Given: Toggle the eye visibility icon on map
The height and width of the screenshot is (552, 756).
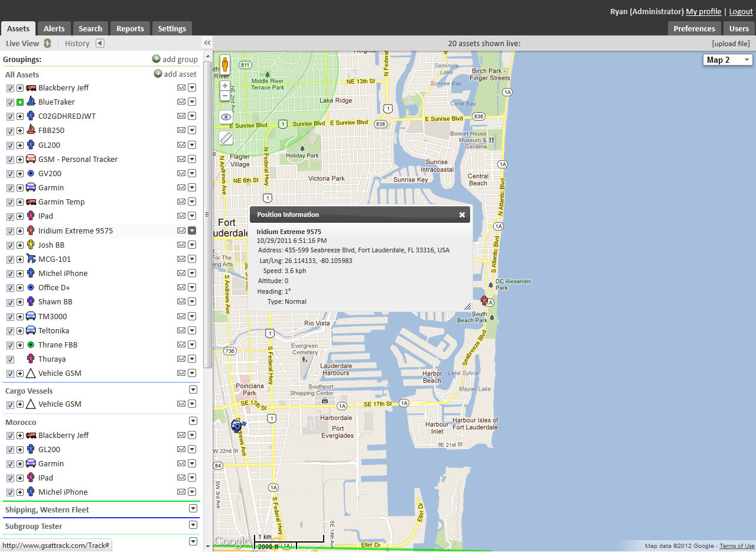Looking at the screenshot, I should (226, 117).
